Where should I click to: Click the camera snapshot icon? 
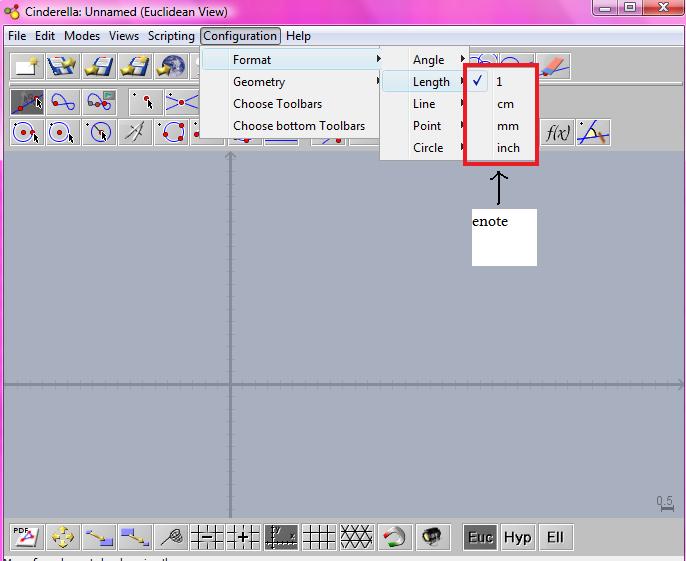432,537
